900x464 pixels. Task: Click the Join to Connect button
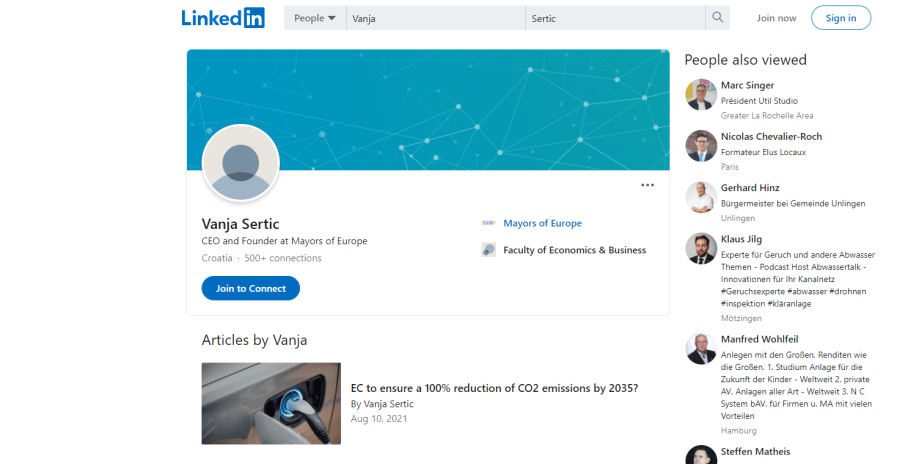point(251,288)
